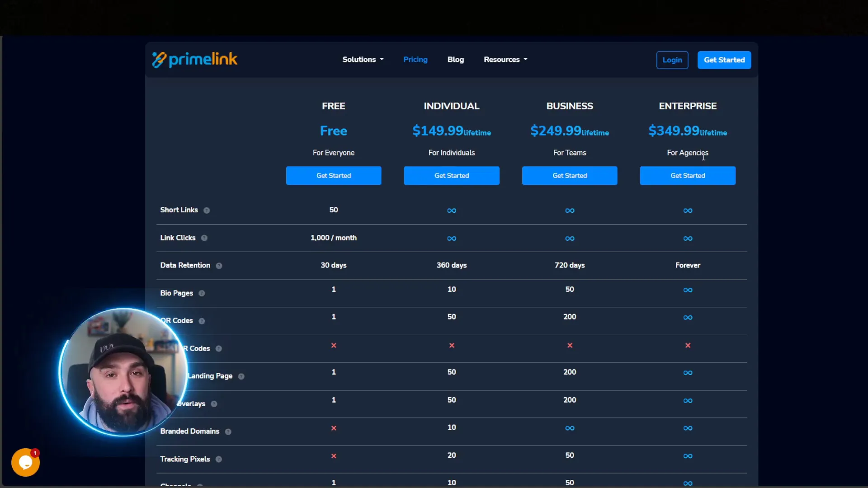868x488 pixels.
Task: Click the presenter webcam circle
Action: coord(123,372)
